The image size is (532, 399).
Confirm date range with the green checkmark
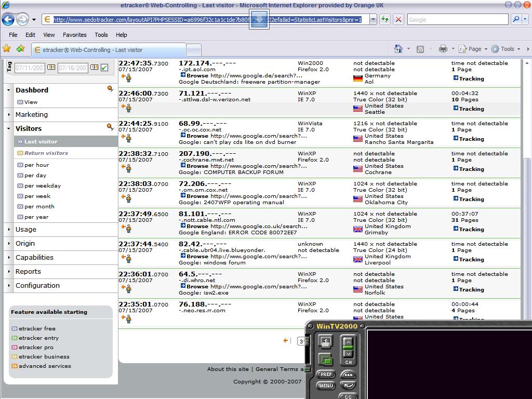[x=104, y=68]
